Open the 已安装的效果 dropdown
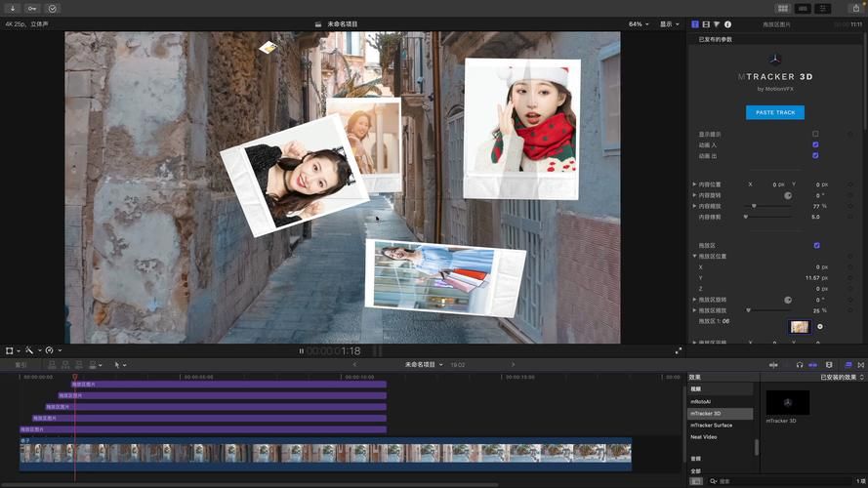868x488 pixels. pyautogui.click(x=842, y=377)
